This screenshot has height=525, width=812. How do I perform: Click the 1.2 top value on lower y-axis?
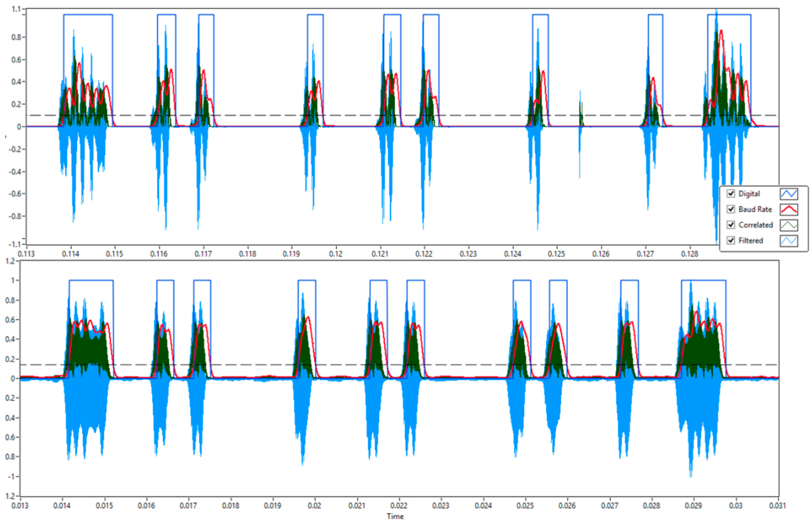pyautogui.click(x=10, y=261)
